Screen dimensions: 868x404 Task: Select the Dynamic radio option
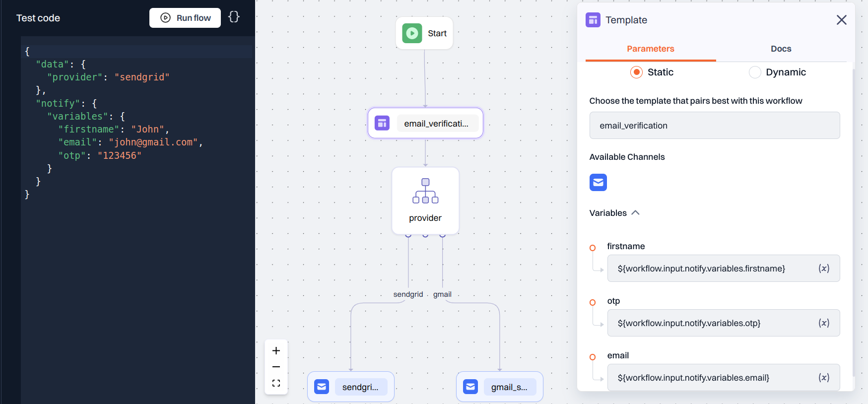pyautogui.click(x=755, y=72)
